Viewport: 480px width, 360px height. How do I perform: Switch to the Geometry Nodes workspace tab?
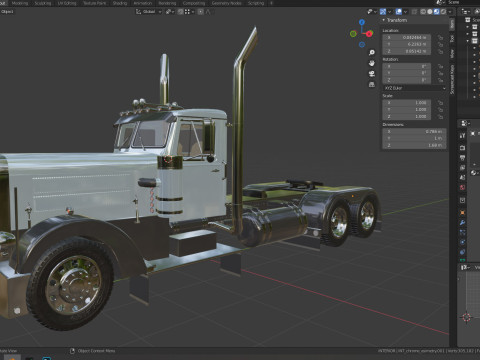click(x=226, y=3)
